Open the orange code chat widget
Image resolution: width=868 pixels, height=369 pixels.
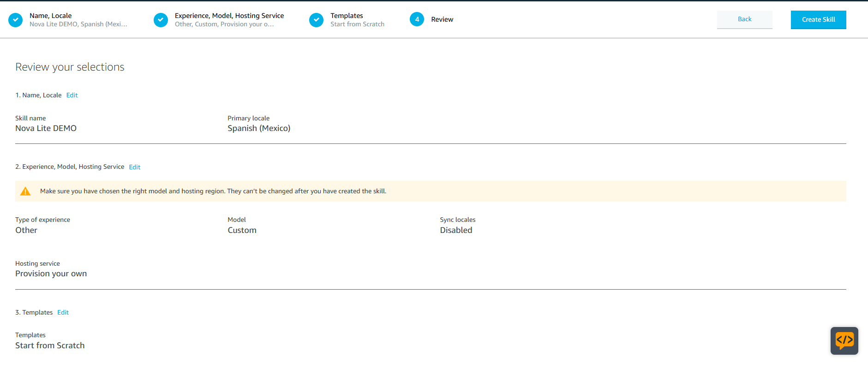(x=844, y=341)
